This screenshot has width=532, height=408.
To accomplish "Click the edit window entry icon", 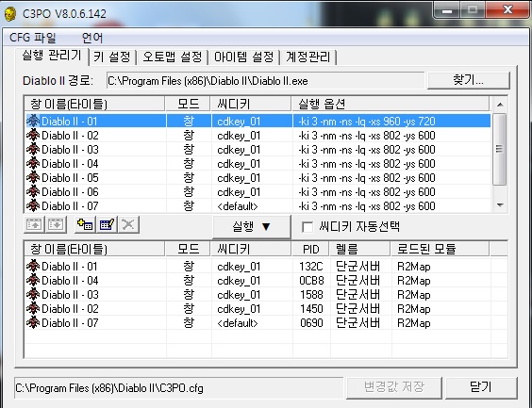I will [x=107, y=224].
